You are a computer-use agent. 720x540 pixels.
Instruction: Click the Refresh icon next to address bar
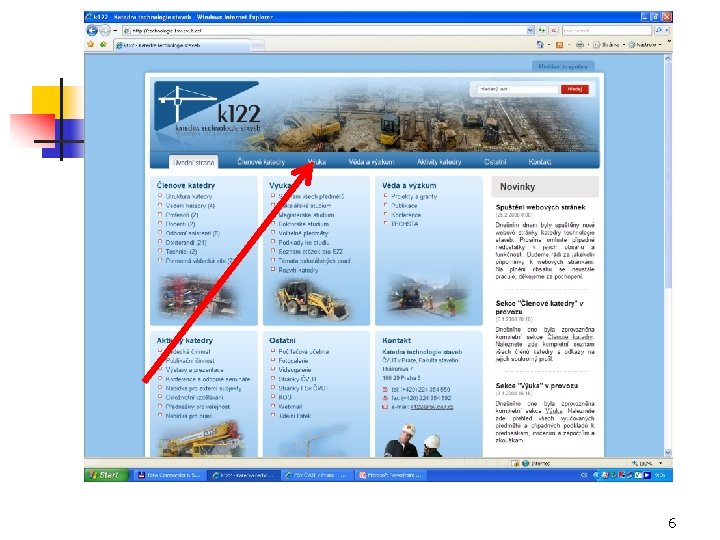click(x=542, y=30)
